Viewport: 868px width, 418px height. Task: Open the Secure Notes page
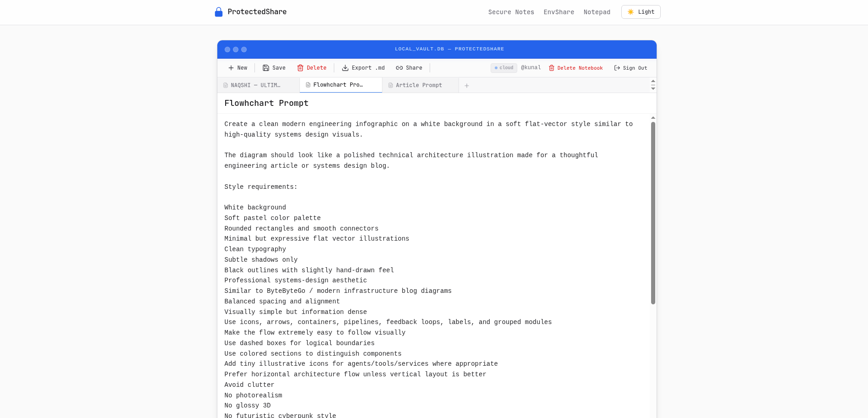(x=511, y=12)
